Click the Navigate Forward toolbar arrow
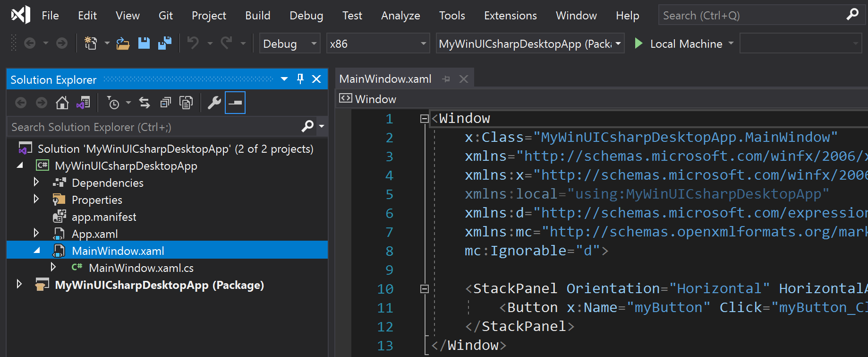Screen dimensions: 868x357 click(x=62, y=44)
